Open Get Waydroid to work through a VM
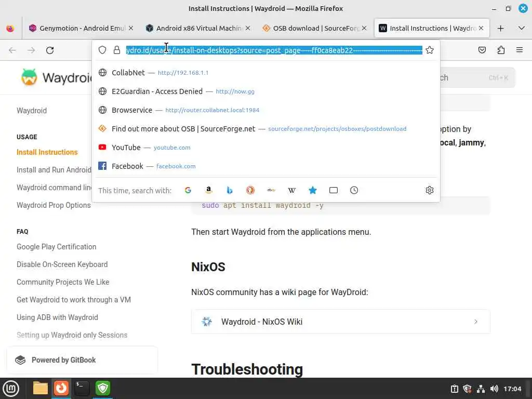The image size is (532, 399). pyautogui.click(x=74, y=300)
